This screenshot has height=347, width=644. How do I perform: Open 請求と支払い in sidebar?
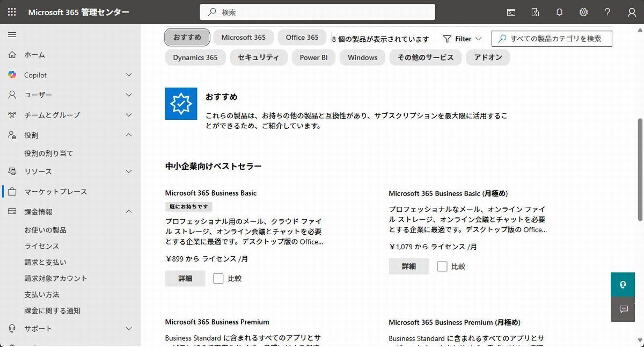[46, 262]
